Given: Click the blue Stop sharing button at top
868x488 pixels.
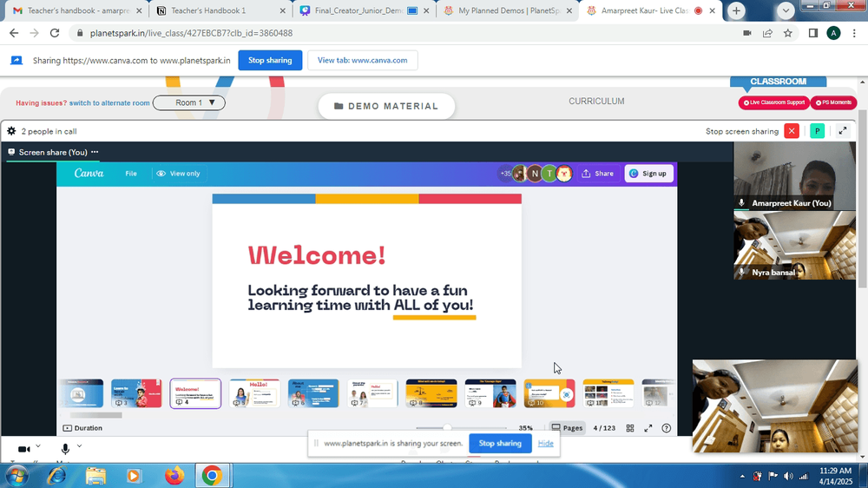Looking at the screenshot, I should (x=270, y=61).
